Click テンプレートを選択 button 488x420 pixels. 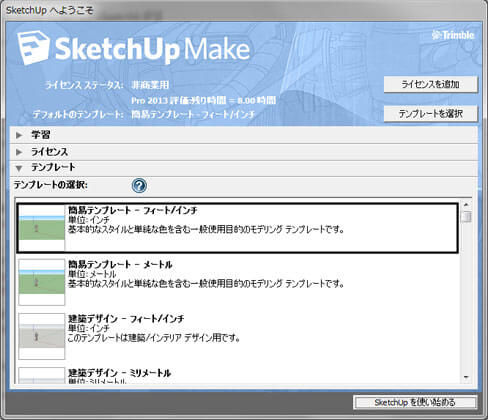(x=431, y=114)
